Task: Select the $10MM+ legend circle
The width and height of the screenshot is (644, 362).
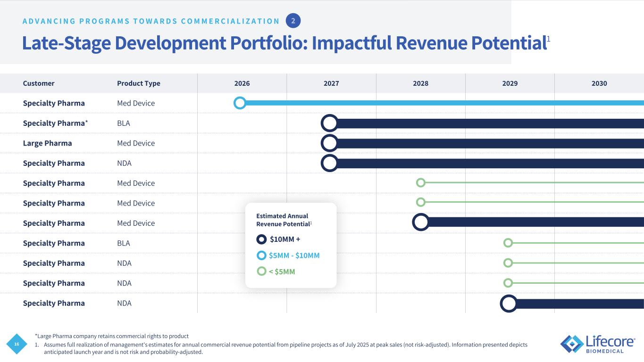Action: [x=261, y=239]
